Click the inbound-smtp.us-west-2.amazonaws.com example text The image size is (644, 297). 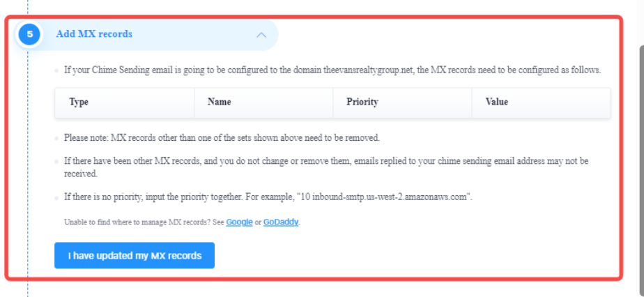(x=390, y=197)
